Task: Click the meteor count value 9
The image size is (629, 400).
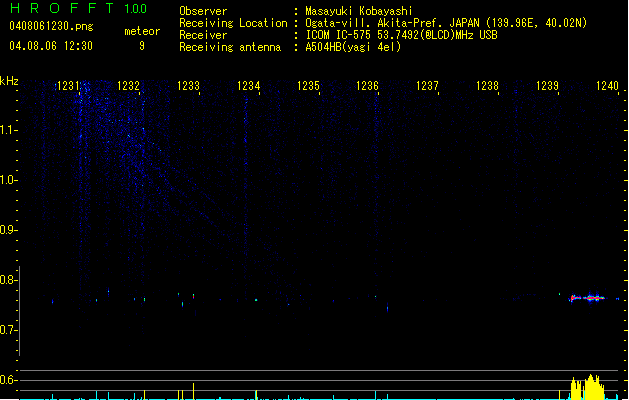Action: tap(142, 46)
